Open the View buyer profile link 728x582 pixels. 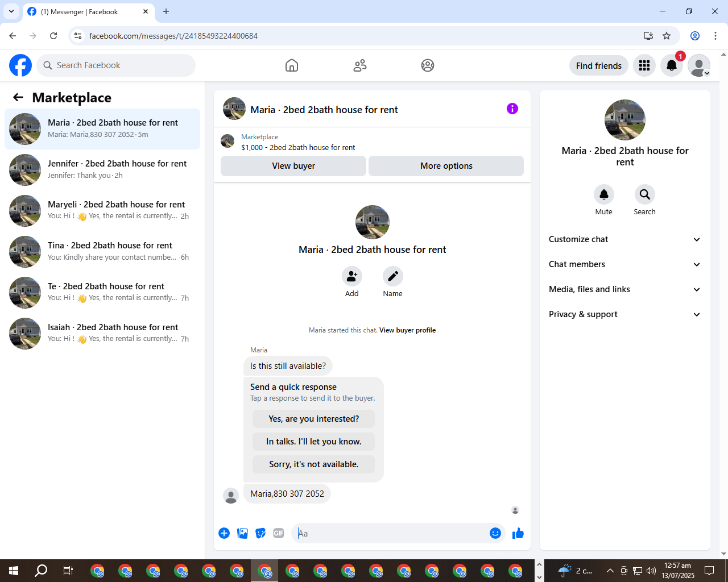point(407,330)
